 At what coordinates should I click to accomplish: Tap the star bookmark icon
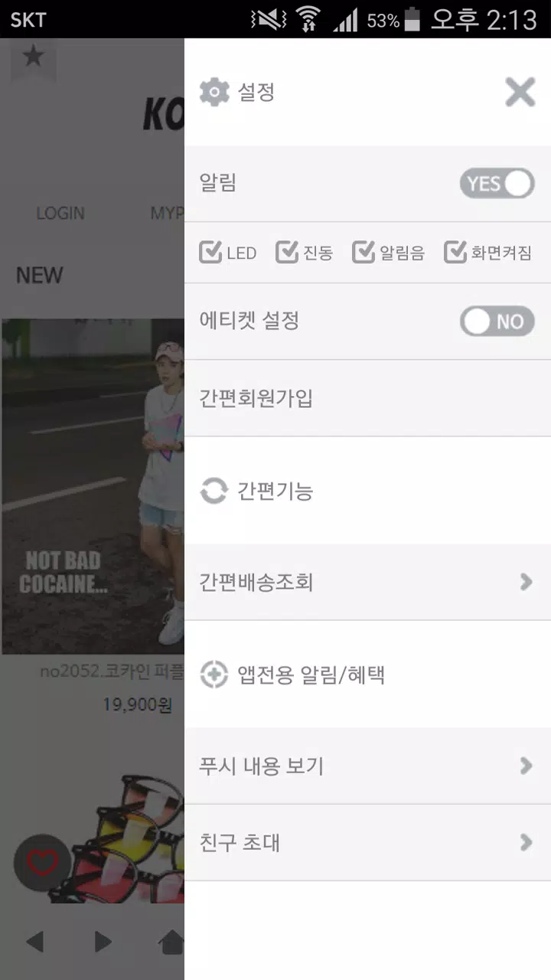click(33, 56)
